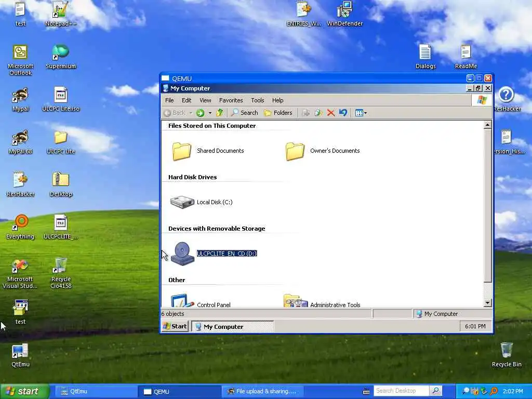This screenshot has height=399, width=532.
Task: Open Control Panel in My Computer
Action: [201, 302]
